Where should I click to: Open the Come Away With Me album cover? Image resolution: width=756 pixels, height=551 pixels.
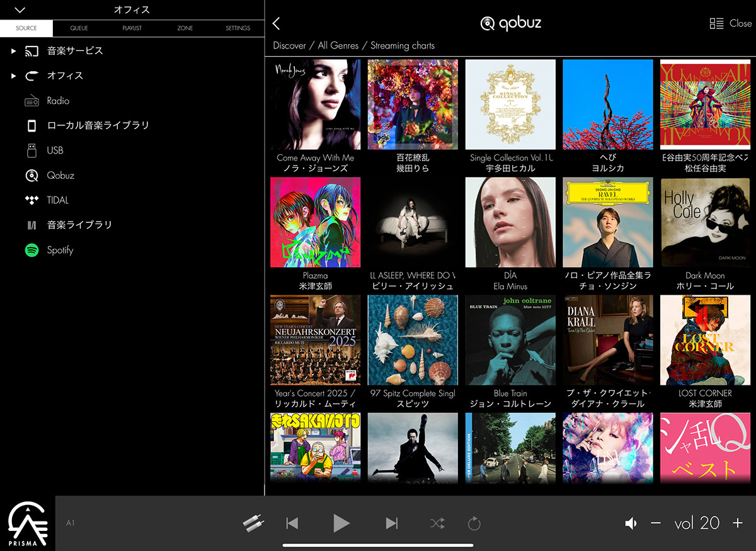[316, 105]
